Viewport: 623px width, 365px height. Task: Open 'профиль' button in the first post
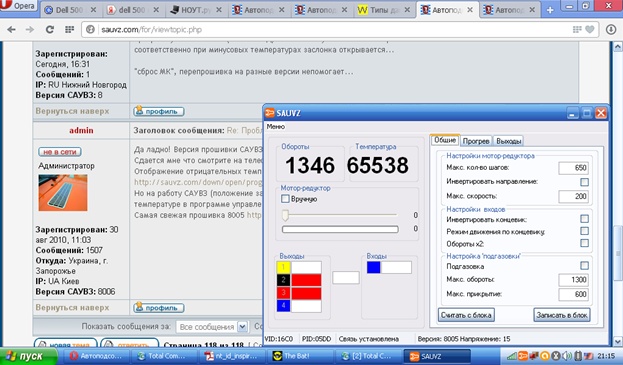click(x=159, y=111)
